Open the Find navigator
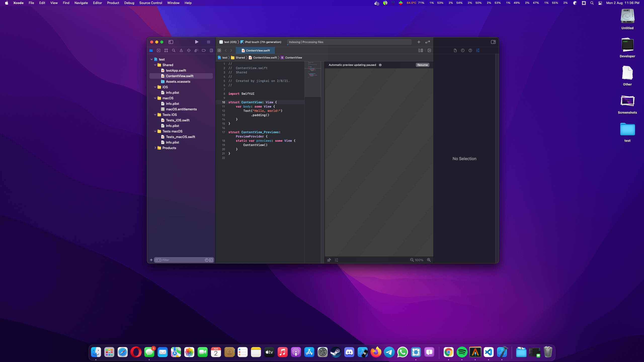 (x=174, y=51)
